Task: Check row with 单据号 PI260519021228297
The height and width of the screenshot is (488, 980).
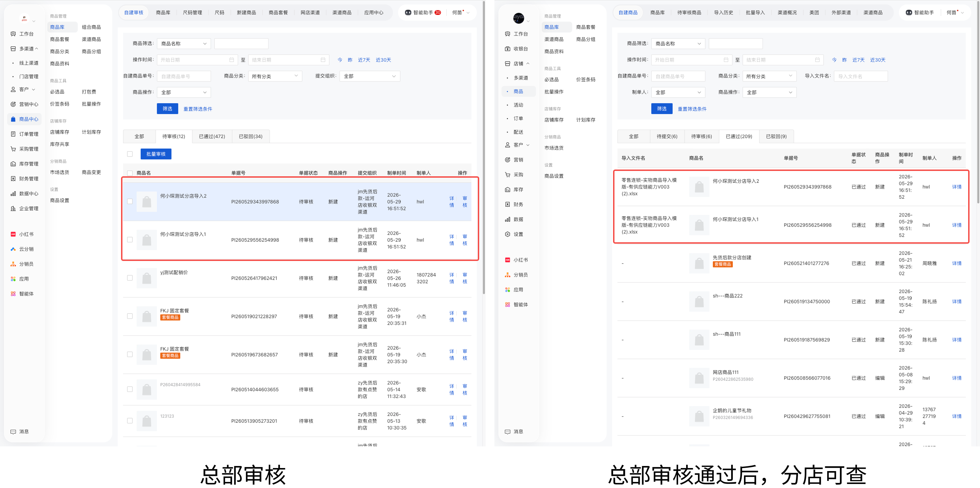Action: click(130, 316)
